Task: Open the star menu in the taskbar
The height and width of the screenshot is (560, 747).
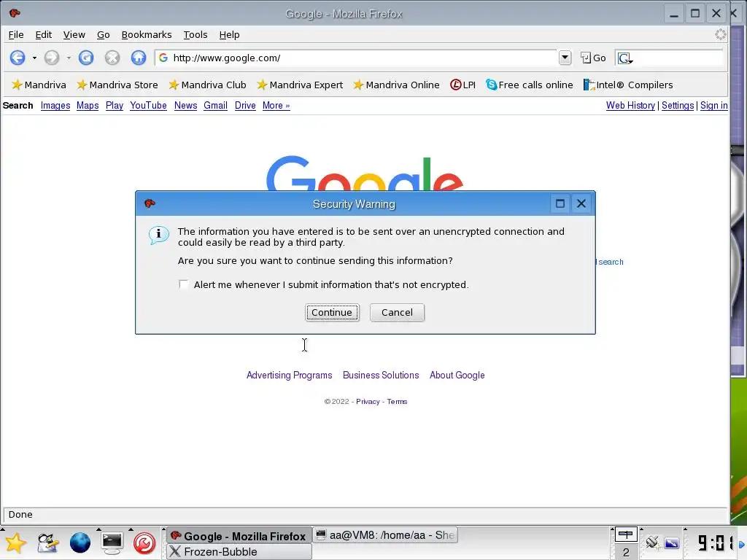Action: click(x=15, y=542)
